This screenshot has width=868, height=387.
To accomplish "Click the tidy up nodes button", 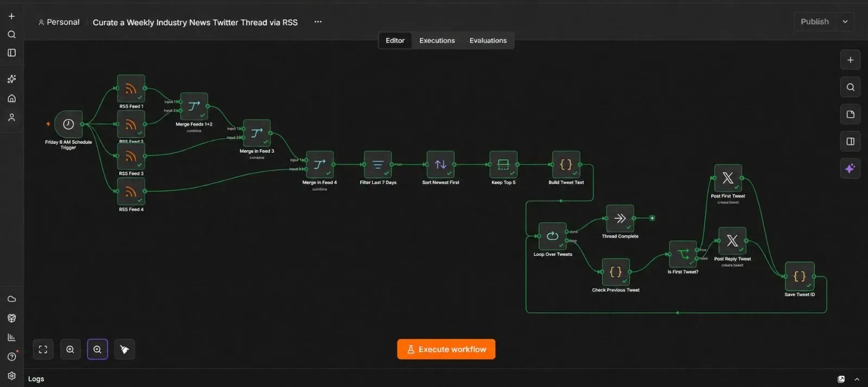I will tap(124, 350).
